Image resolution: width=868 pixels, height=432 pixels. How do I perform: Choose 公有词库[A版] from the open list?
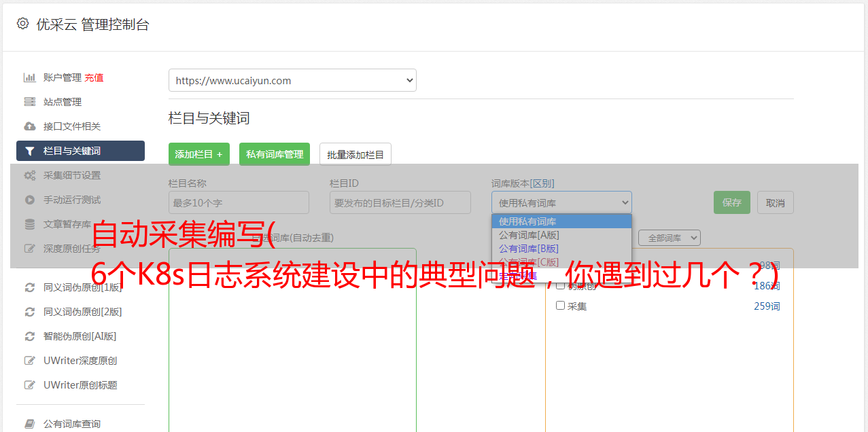[x=561, y=234]
